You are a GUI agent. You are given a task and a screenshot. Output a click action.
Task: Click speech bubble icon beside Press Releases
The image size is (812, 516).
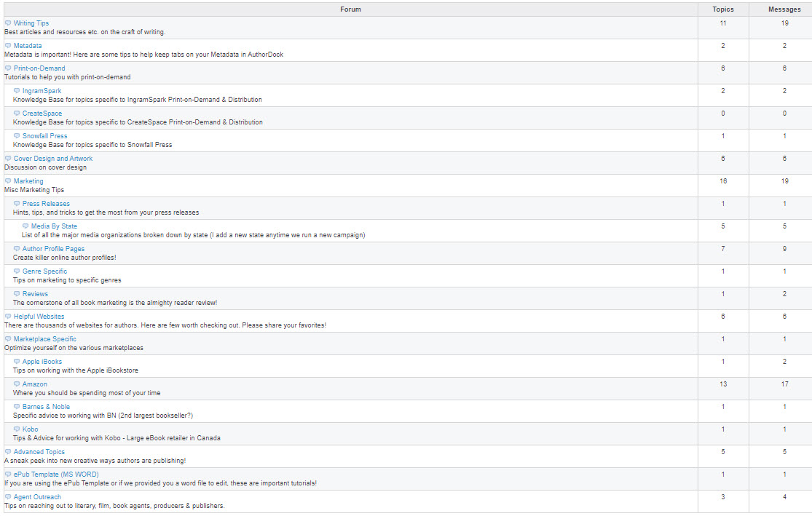(17, 204)
